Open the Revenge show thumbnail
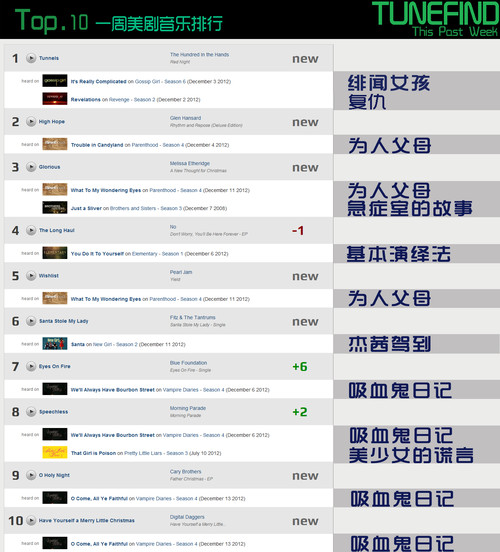Screen dimensions: 500x552 click(x=55, y=99)
